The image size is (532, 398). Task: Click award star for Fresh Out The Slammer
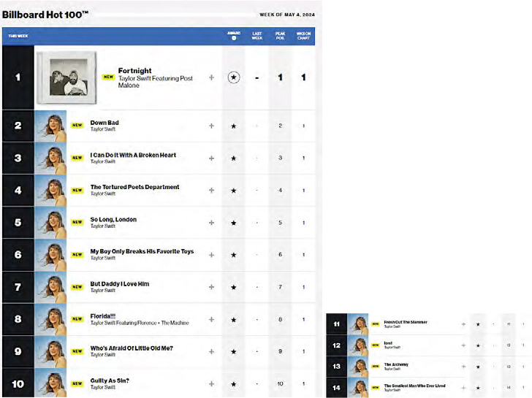[478, 324]
